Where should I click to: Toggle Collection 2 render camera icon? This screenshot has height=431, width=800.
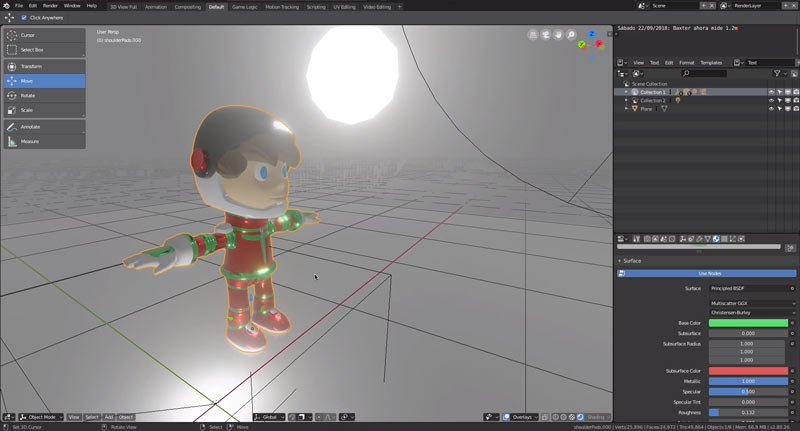tap(796, 100)
